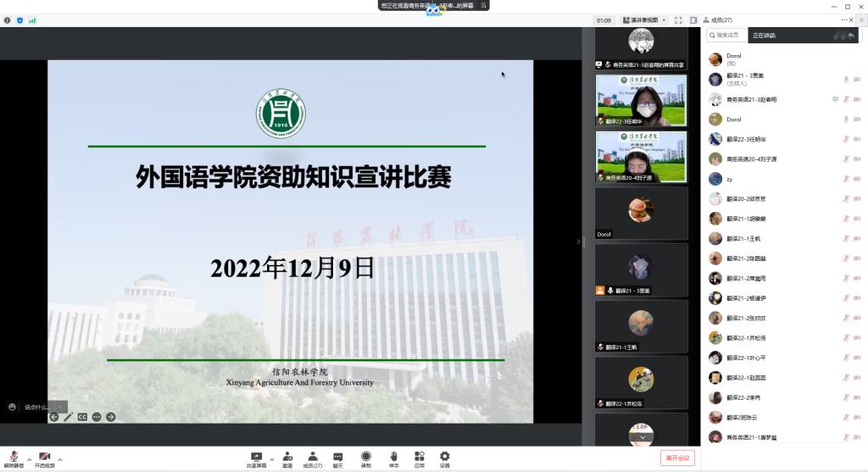
Task: Open the Invite participants icon
Action: pos(287,458)
